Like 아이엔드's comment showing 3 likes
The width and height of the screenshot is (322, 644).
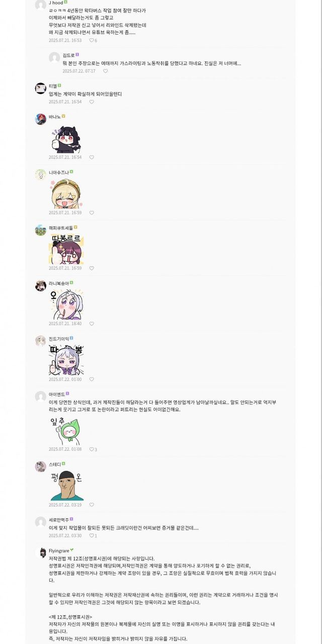92,449
